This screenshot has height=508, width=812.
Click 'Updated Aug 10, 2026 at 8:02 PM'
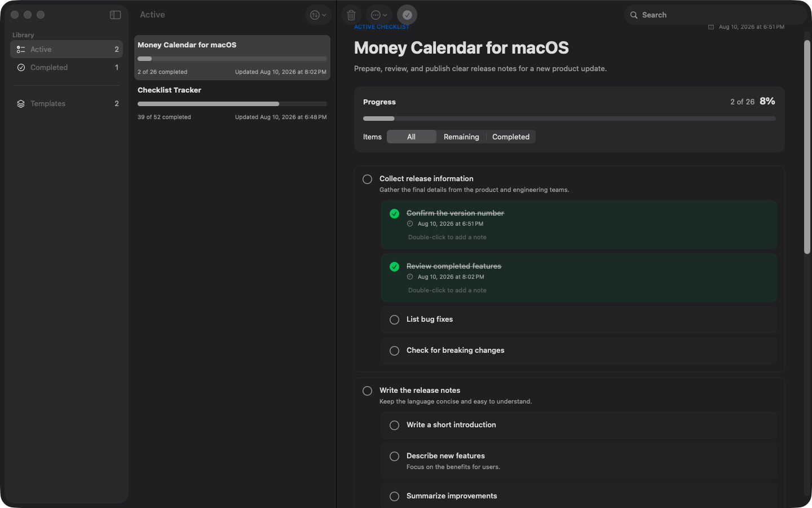click(281, 72)
